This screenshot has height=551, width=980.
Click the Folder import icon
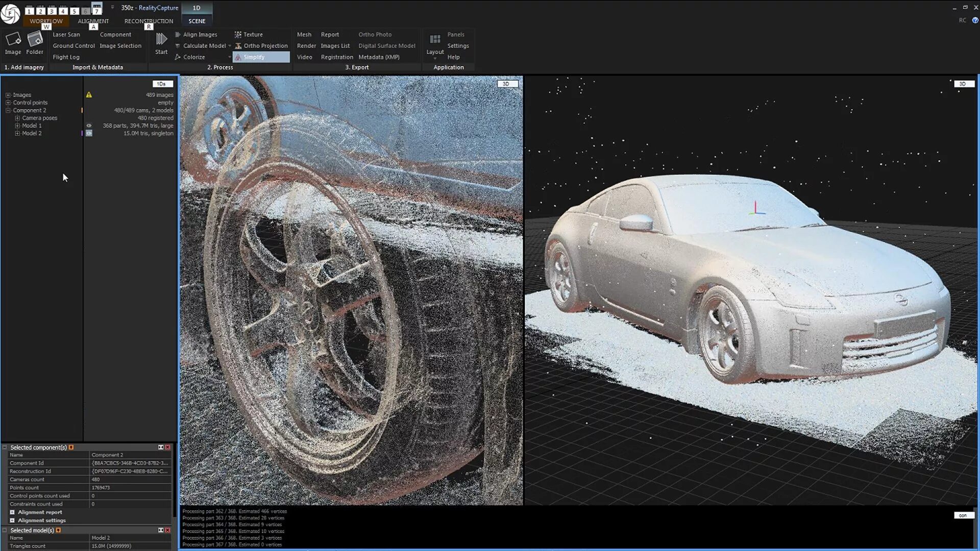coord(35,40)
